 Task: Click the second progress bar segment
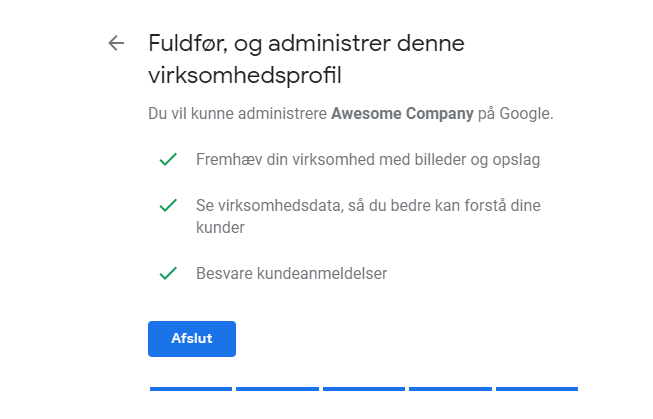(277, 389)
